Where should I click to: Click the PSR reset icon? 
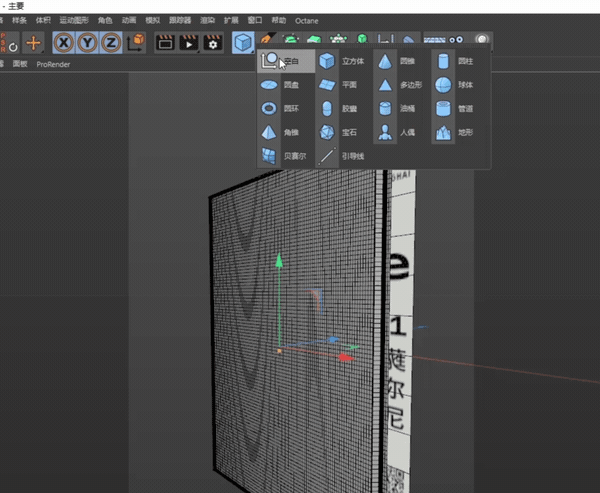pos(9,42)
